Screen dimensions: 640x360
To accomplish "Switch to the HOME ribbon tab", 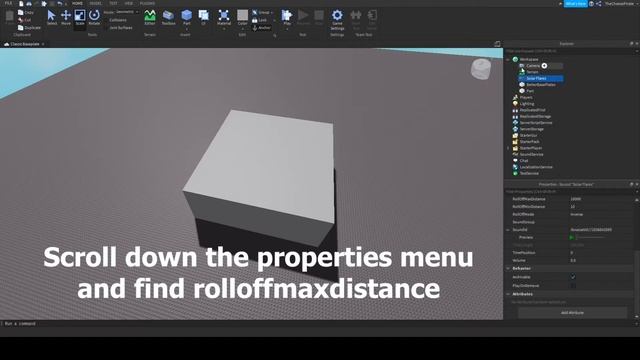I will point(77,3).
